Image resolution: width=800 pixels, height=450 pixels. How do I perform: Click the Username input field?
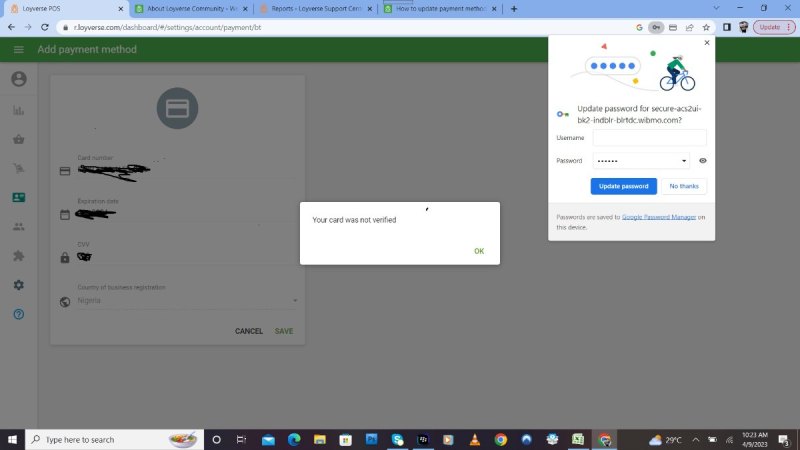649,137
